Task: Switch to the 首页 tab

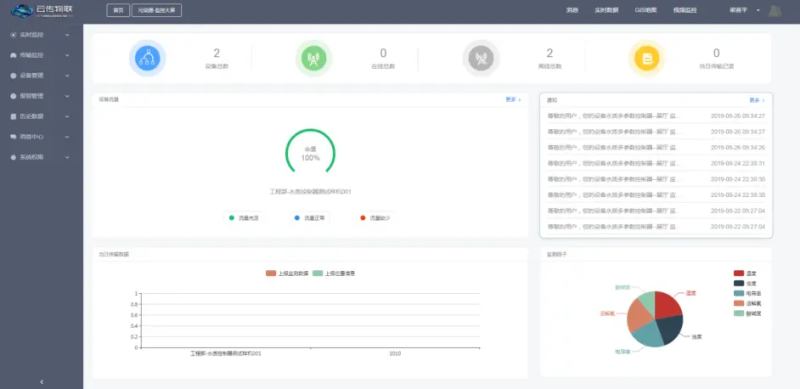Action: (x=118, y=10)
